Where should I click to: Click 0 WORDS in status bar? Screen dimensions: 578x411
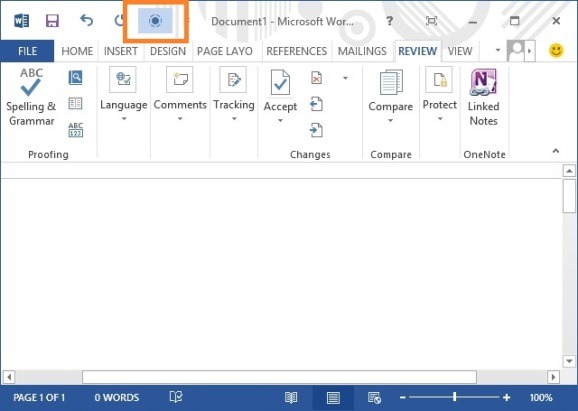pos(116,398)
